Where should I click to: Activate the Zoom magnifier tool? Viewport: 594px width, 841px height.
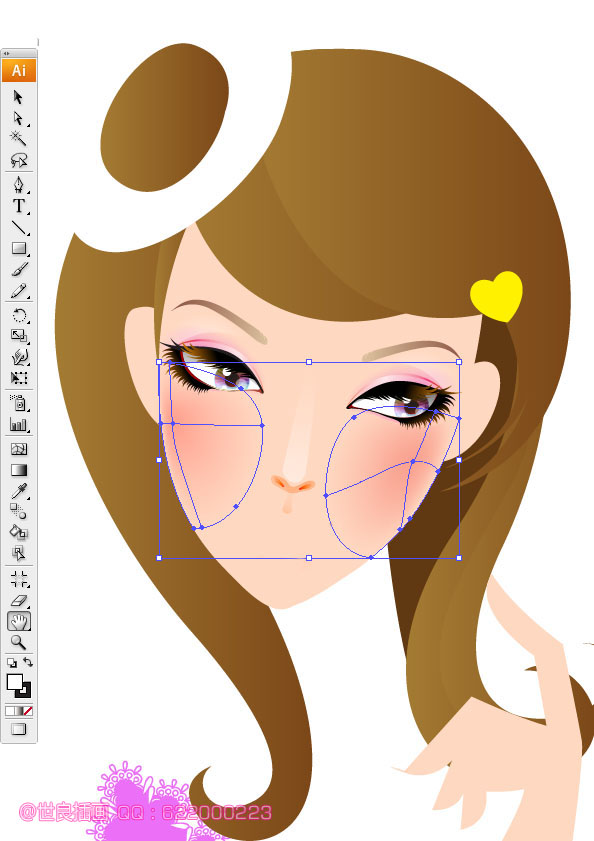point(18,642)
